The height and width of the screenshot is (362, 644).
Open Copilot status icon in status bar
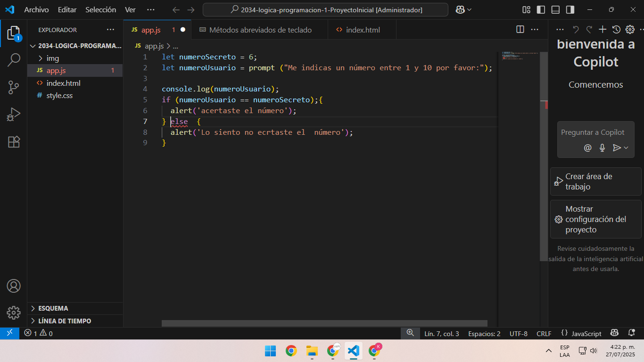615,333
